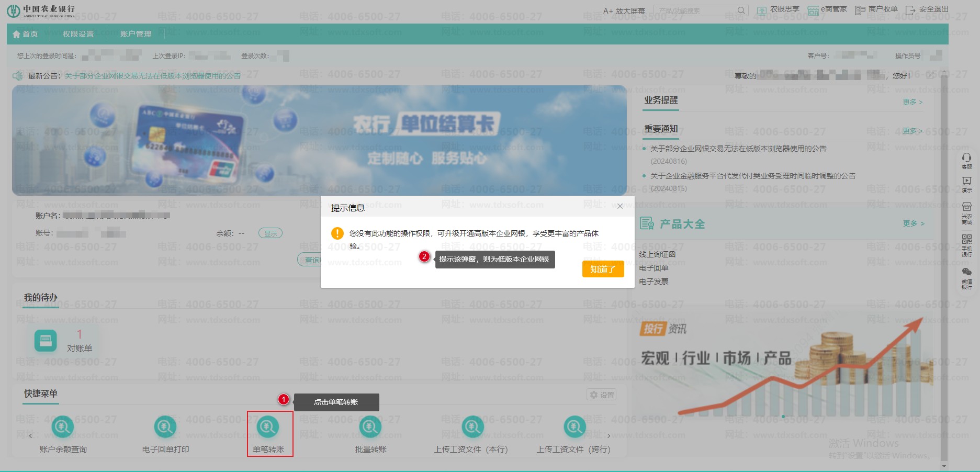The image size is (980, 472).
Task: Open 账户余额查询 from the quick menu
Action: click(63, 428)
